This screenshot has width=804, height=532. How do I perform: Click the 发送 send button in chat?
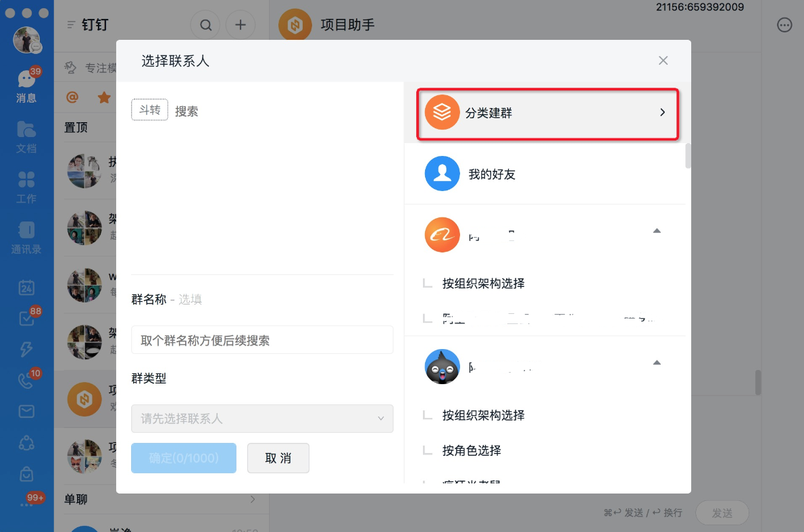pyautogui.click(x=722, y=513)
